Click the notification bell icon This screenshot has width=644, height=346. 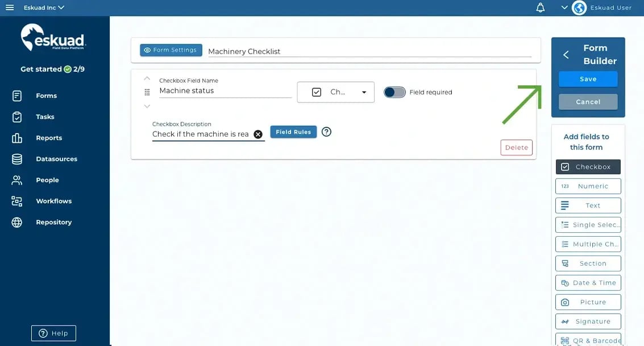pyautogui.click(x=541, y=7)
